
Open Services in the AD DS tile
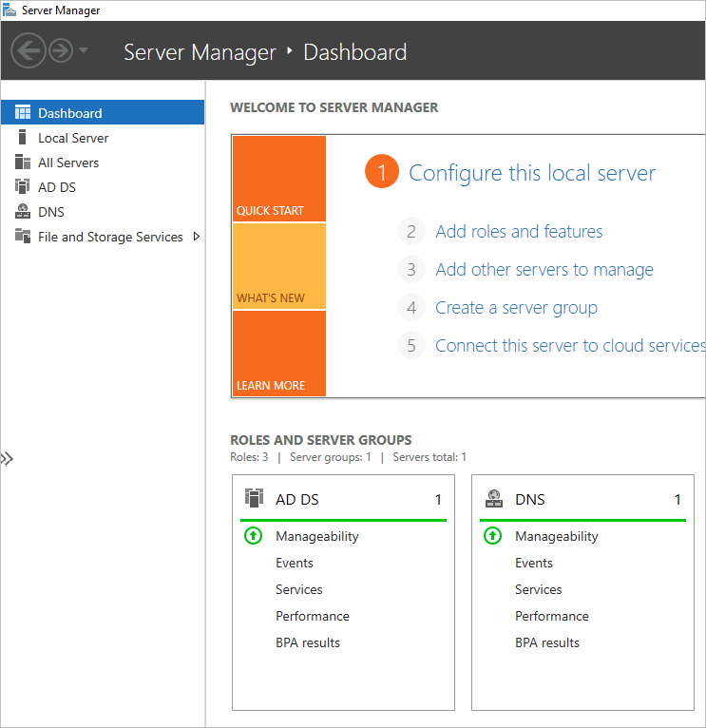[299, 589]
